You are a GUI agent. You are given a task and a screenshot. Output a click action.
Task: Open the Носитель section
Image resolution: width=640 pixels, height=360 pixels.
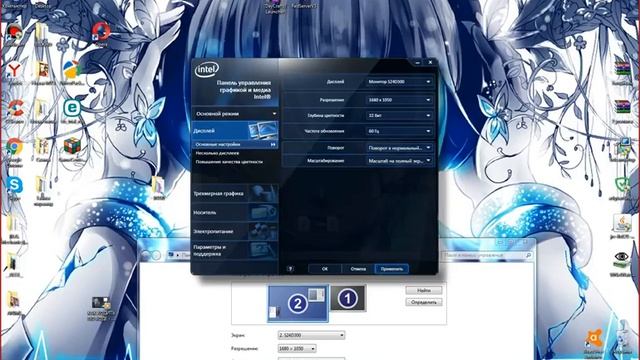pyautogui.click(x=235, y=212)
